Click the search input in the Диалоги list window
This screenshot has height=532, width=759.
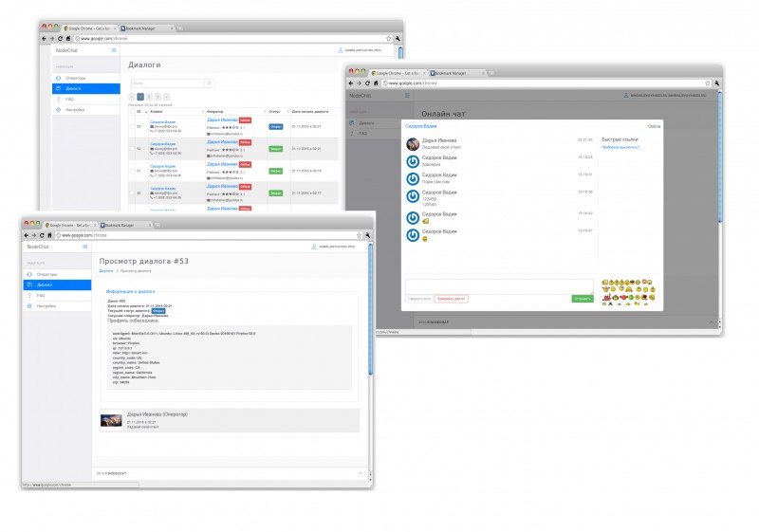pos(168,83)
